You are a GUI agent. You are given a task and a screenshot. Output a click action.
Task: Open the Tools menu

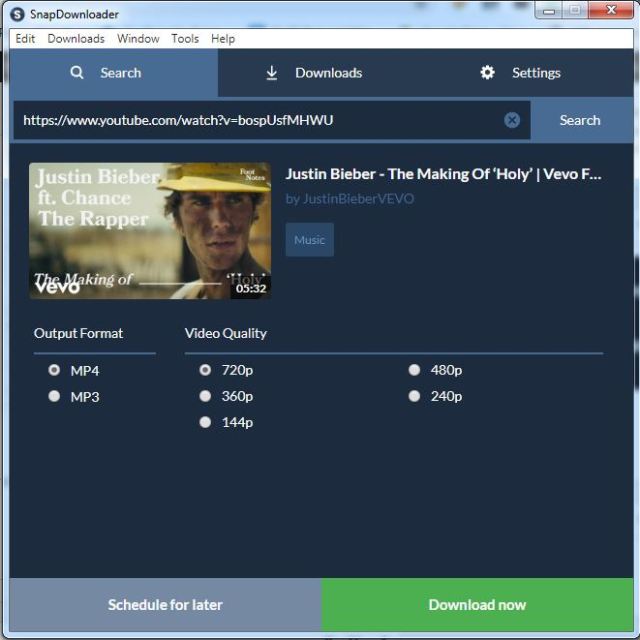(x=185, y=39)
